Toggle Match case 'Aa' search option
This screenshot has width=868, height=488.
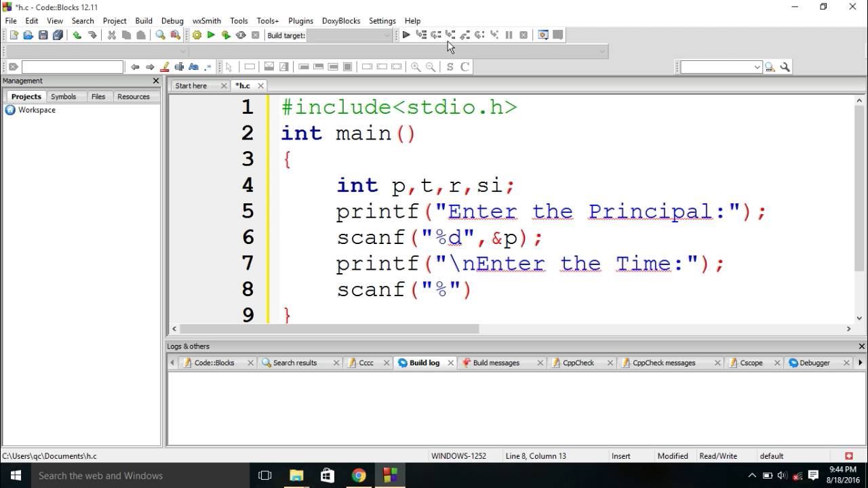pos(193,67)
